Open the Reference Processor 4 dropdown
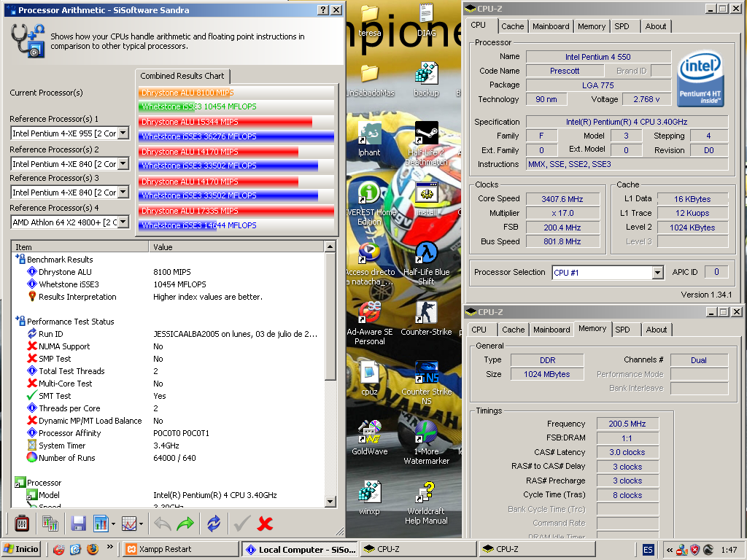The width and height of the screenshot is (747, 560). [123, 222]
